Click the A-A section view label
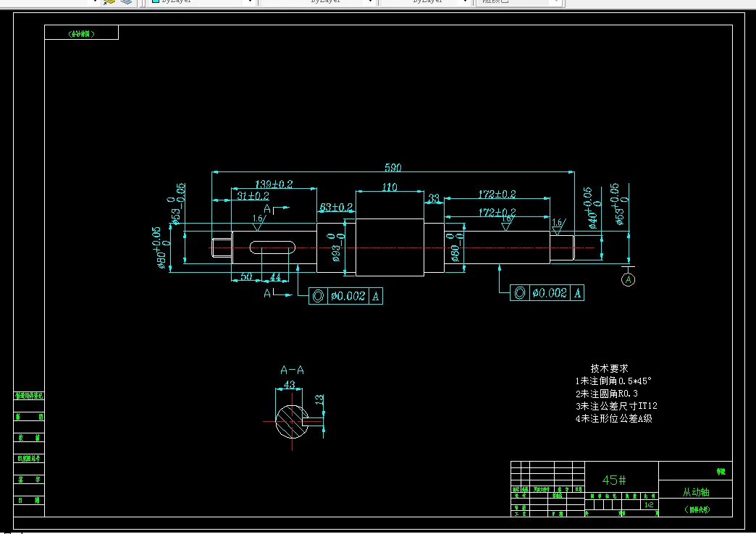Viewport: 756px width, 534px height. tap(292, 370)
